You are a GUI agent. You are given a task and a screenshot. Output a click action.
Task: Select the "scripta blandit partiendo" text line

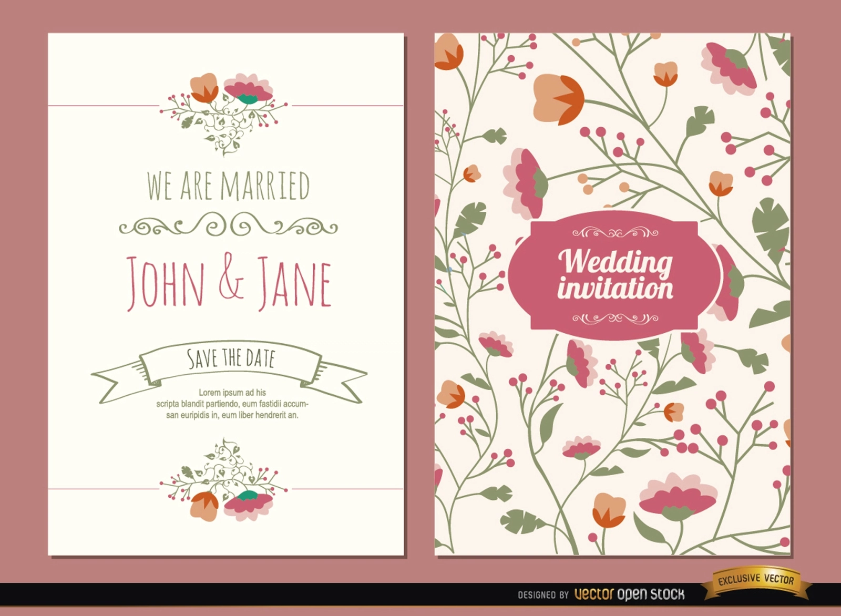point(232,404)
